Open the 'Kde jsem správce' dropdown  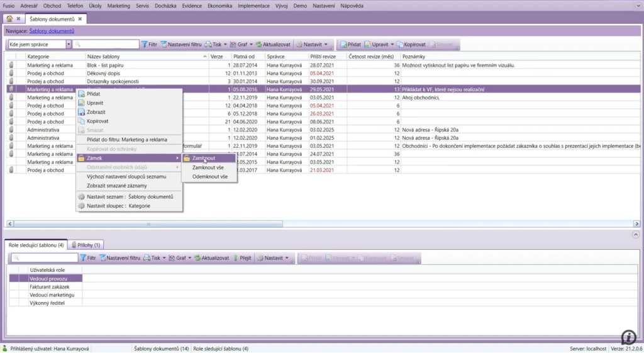point(68,45)
